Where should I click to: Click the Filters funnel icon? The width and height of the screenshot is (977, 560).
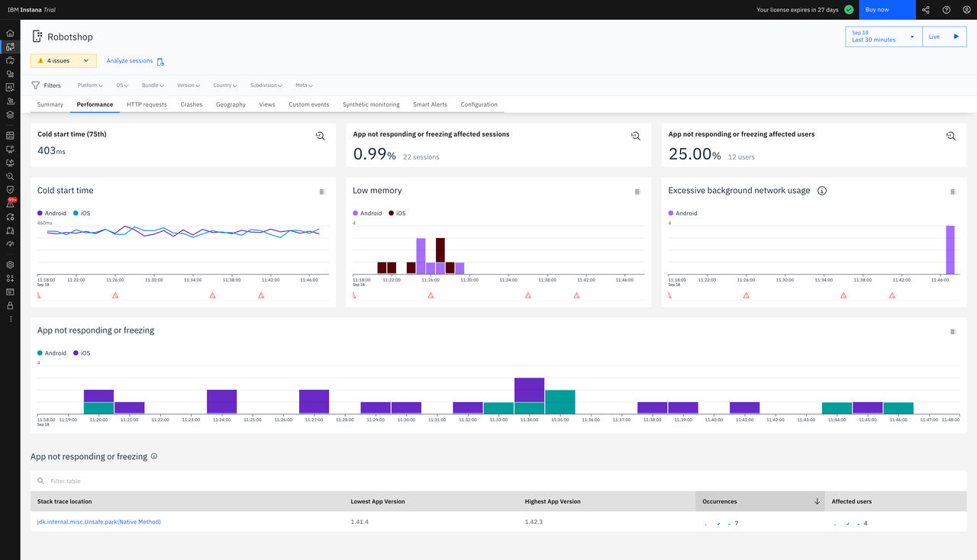point(35,85)
